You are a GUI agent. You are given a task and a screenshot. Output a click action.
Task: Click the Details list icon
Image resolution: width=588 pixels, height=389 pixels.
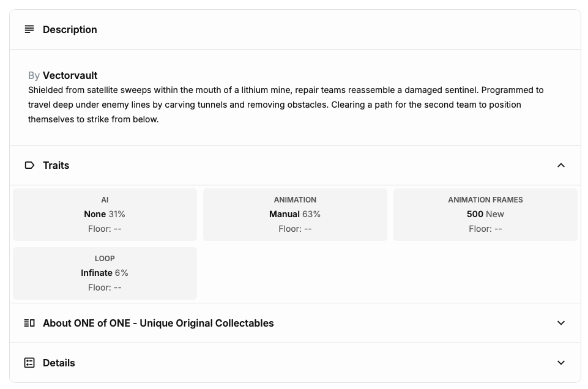tap(29, 363)
